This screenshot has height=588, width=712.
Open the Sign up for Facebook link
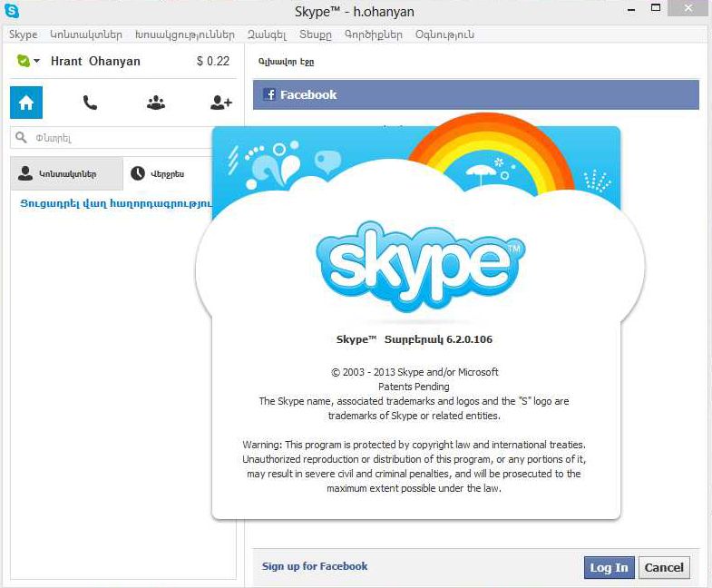pos(315,566)
